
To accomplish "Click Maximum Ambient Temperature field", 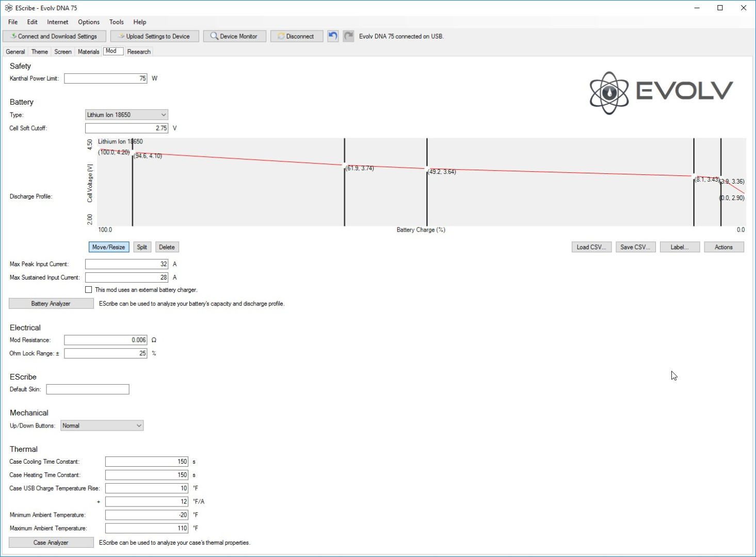I will click(147, 528).
